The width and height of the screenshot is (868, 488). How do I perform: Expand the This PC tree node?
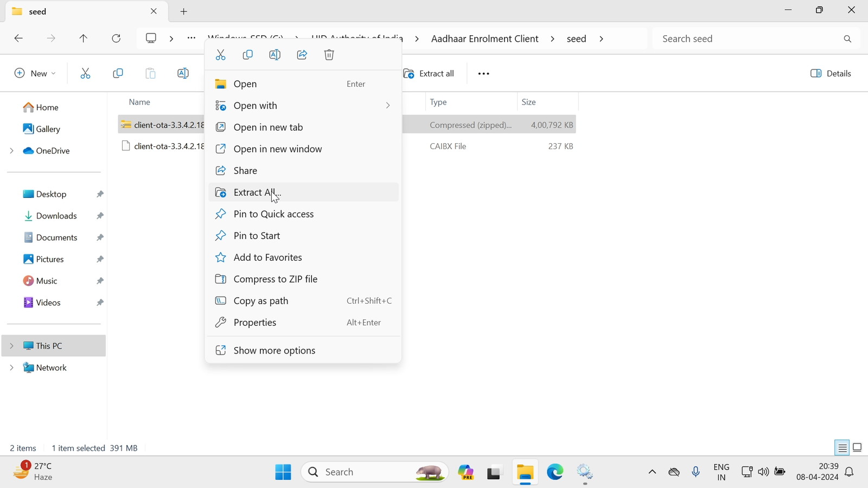click(11, 346)
